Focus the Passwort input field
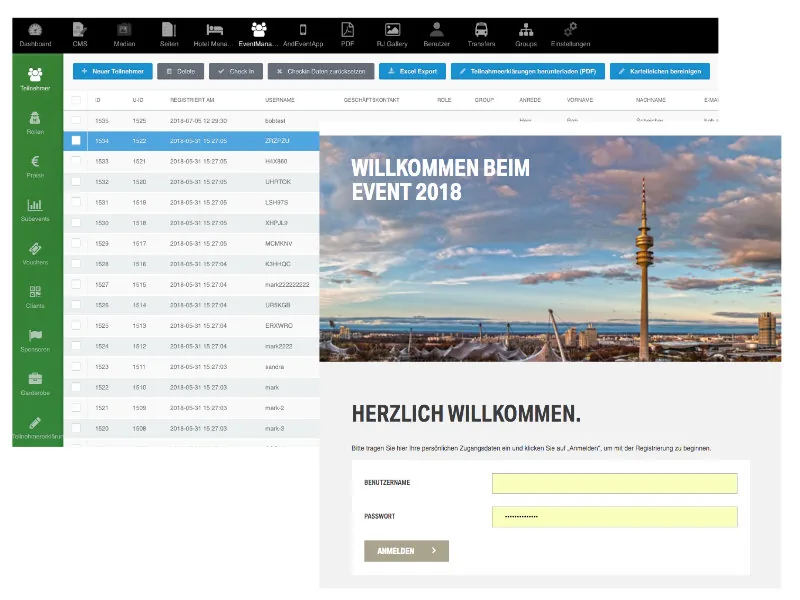This screenshot has width=800, height=600. pyautogui.click(x=615, y=517)
